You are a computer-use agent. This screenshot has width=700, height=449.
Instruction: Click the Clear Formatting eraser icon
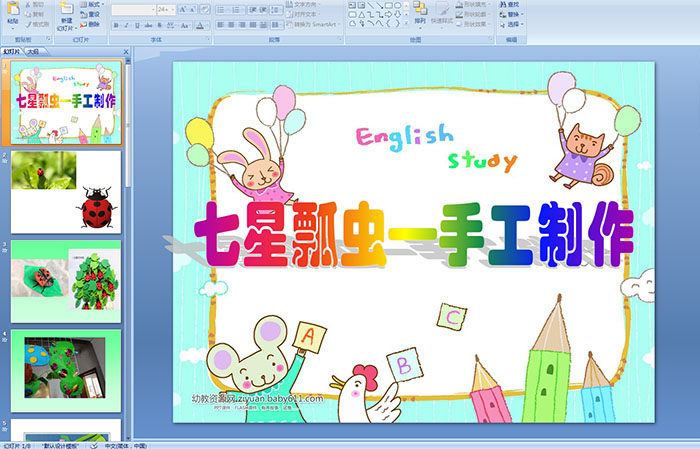205,9
